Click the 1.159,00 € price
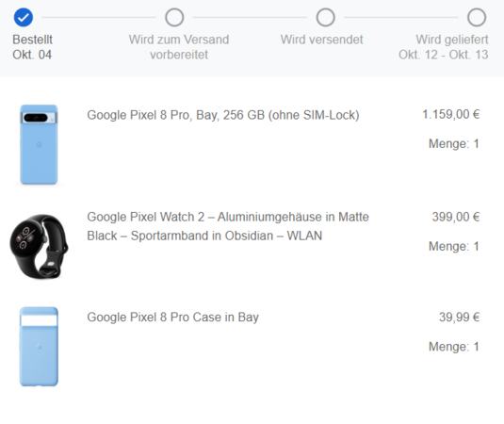Screen dimensions: 504x424 [451, 114]
